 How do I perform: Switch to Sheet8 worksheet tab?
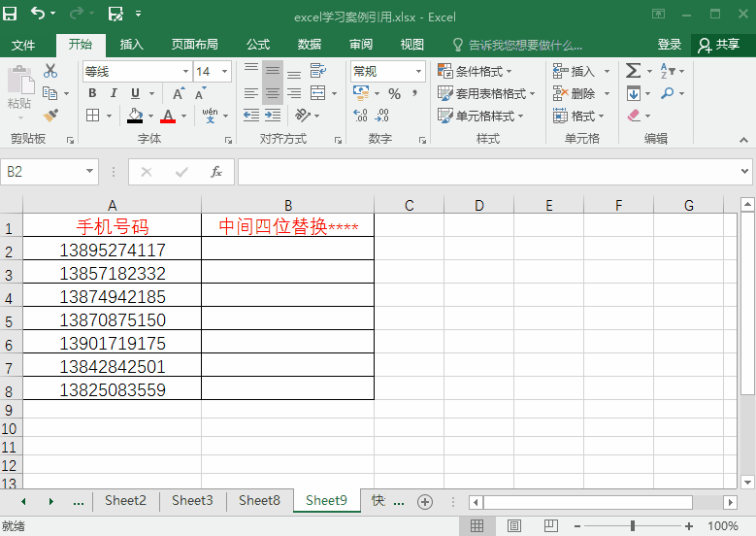click(x=259, y=500)
